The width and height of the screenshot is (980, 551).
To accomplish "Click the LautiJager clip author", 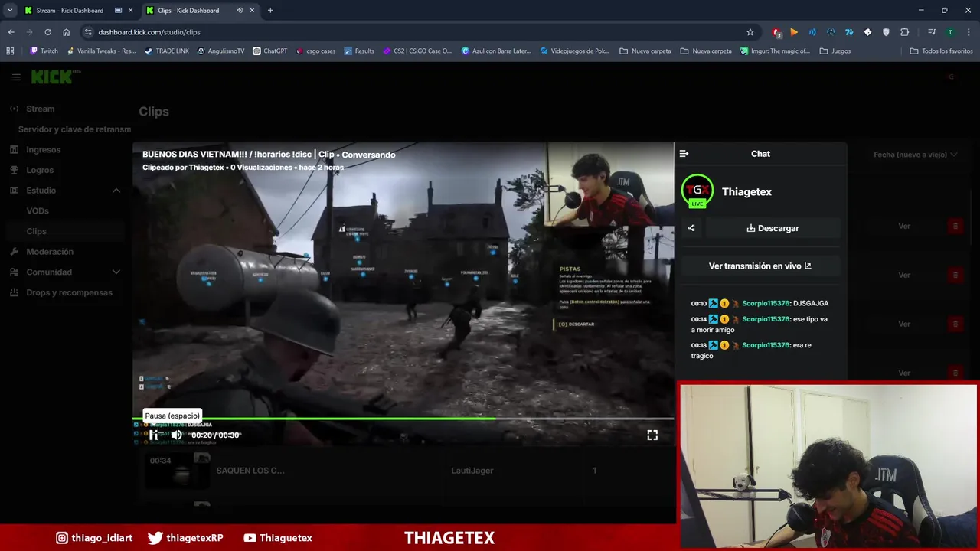I will tap(472, 471).
